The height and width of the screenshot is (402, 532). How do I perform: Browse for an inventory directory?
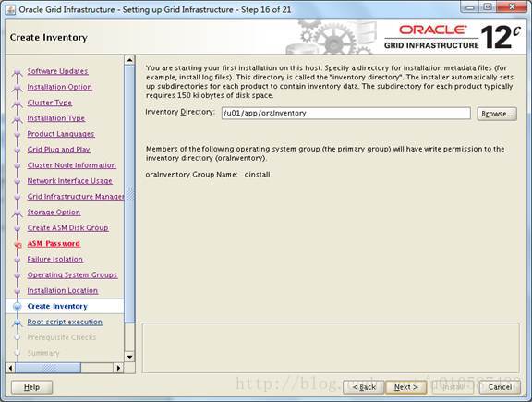click(x=497, y=114)
